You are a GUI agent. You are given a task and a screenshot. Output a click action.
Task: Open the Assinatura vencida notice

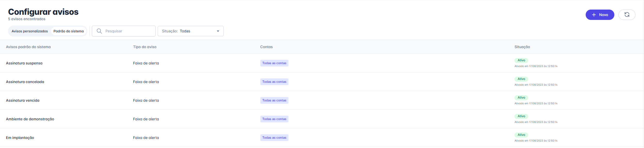(x=23, y=100)
